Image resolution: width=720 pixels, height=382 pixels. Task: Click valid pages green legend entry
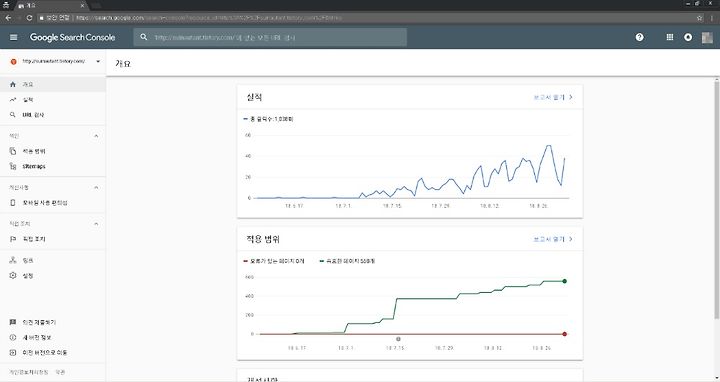coord(348,261)
